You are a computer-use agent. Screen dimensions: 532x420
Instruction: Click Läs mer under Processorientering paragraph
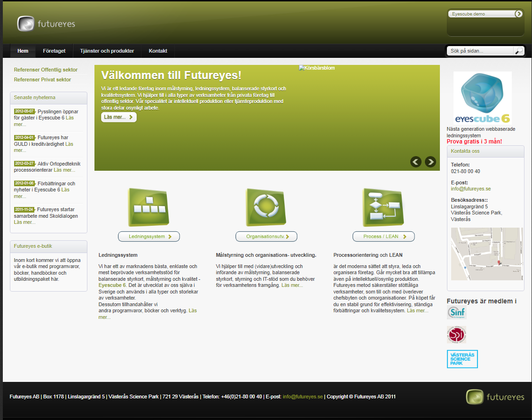[x=418, y=311]
